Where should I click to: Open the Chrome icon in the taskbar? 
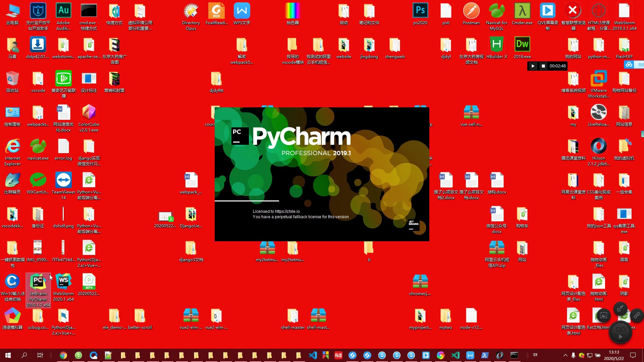(63, 355)
